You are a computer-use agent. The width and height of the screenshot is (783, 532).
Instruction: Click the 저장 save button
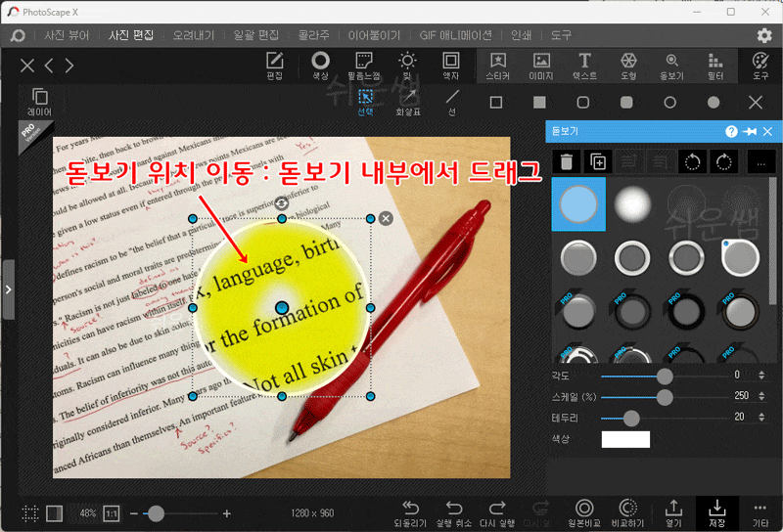tap(717, 514)
